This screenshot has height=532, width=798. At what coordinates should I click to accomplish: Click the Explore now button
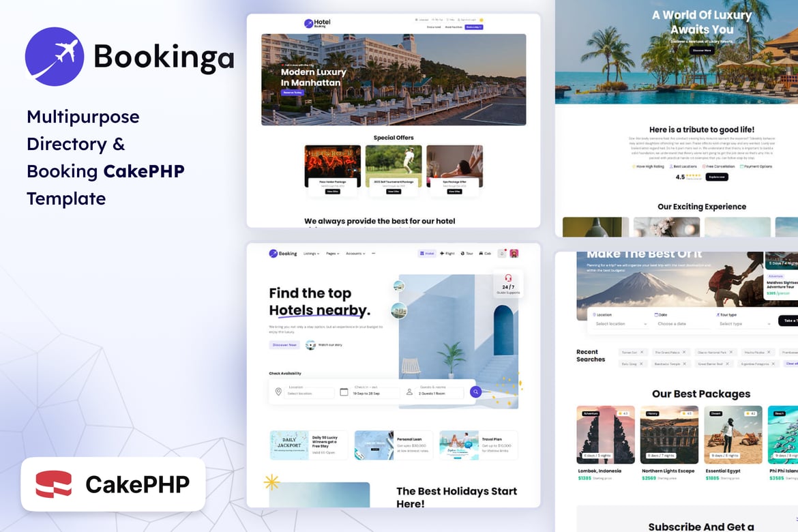[717, 177]
